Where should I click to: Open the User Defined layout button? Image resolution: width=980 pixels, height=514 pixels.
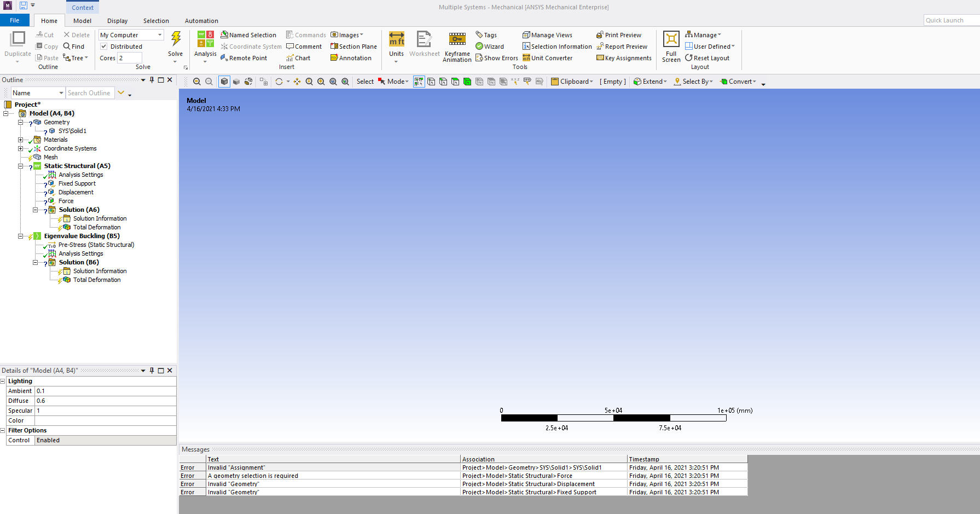710,47
